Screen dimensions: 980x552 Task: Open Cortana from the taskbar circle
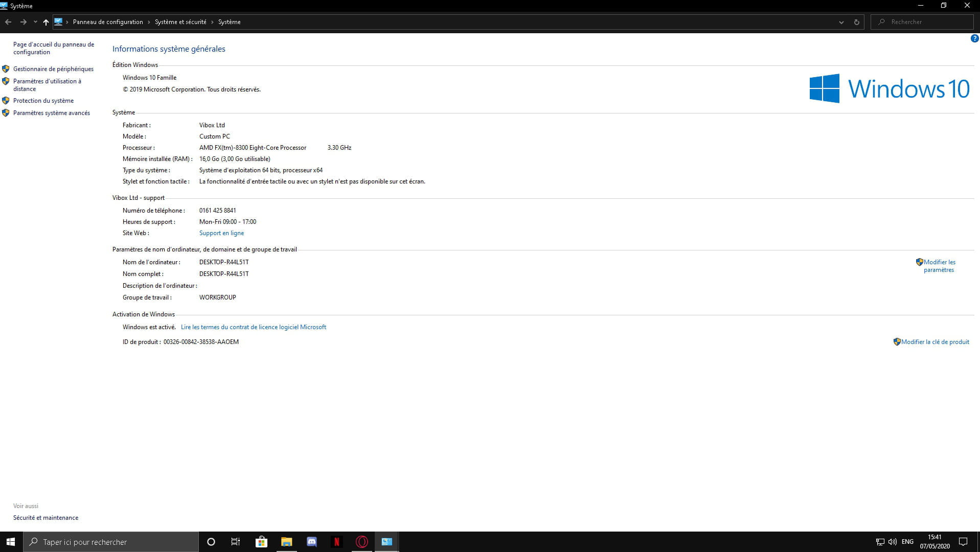[211, 542]
